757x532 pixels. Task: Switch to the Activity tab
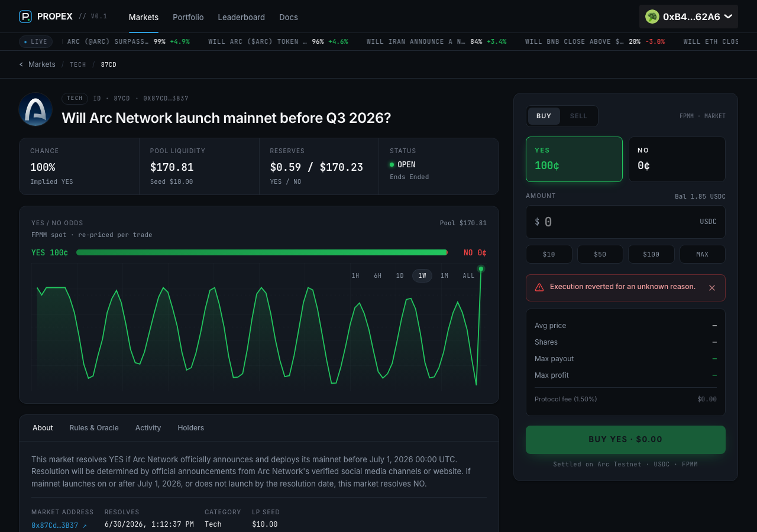[148, 428]
